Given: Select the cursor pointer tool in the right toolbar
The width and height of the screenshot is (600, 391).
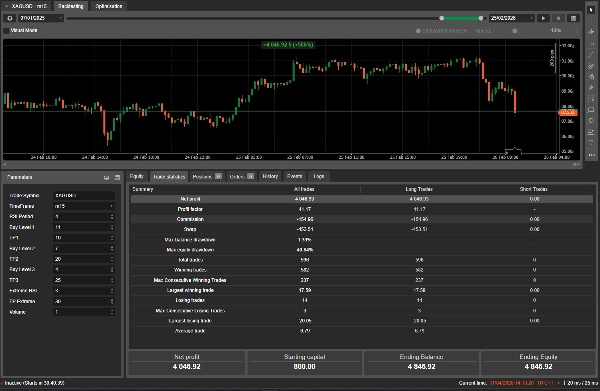Looking at the screenshot, I should [x=591, y=10].
